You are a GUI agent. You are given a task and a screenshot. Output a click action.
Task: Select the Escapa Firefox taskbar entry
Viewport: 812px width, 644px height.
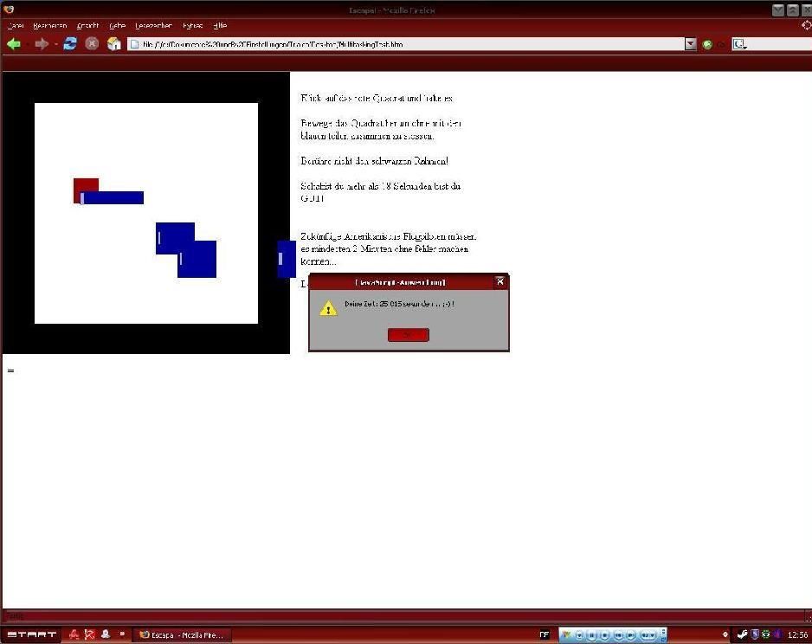click(x=182, y=634)
